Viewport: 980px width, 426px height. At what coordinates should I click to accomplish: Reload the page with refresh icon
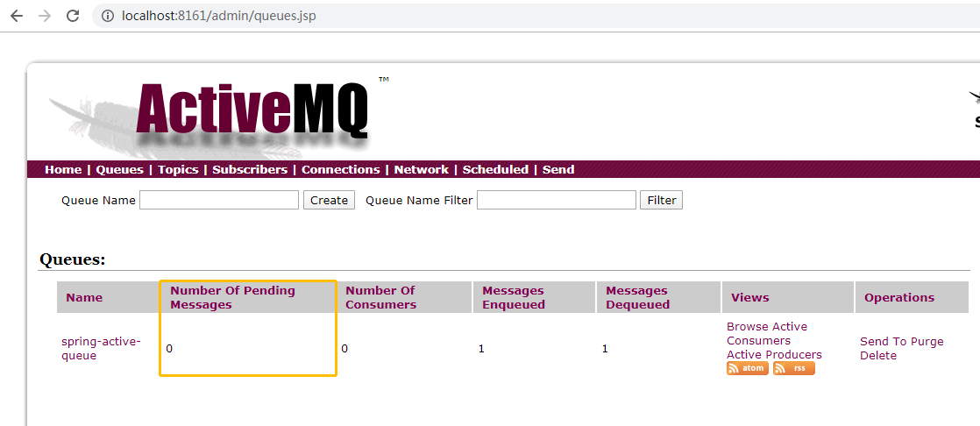[x=73, y=16]
